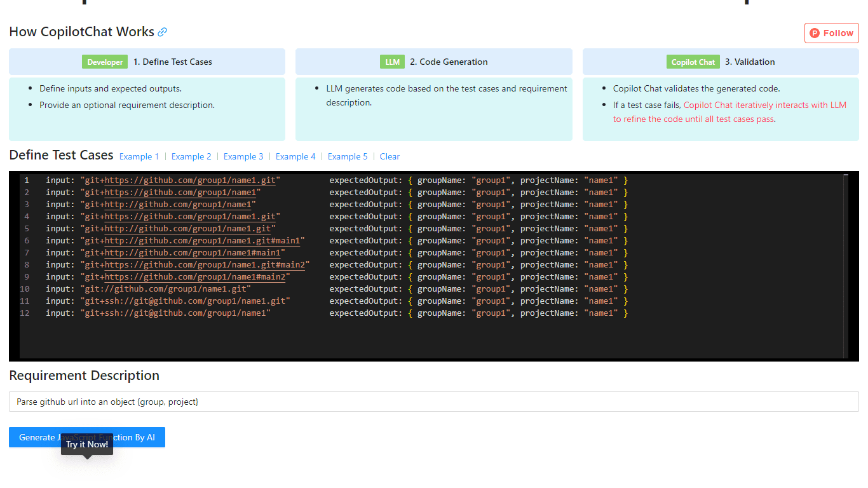Screen dimensions: 868x488
Task: Load Example 3 test cases
Action: point(243,156)
